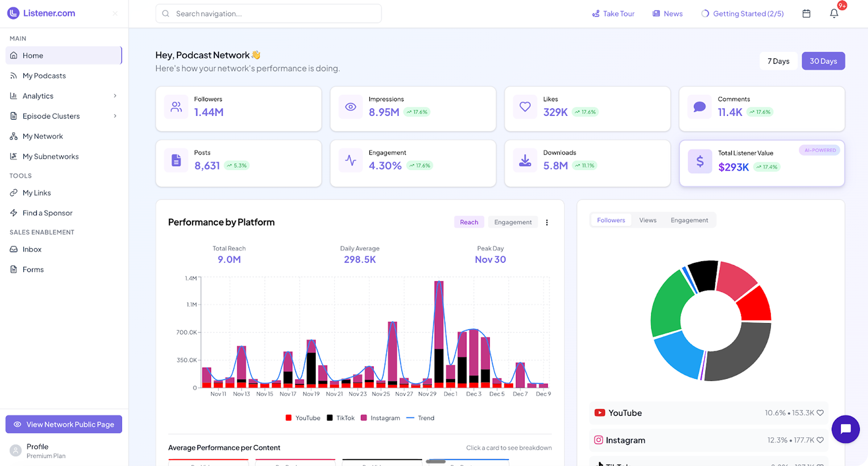Screen dimensions: 868x466
Task: Click the Instagram heart favorite icon
Action: point(820,440)
